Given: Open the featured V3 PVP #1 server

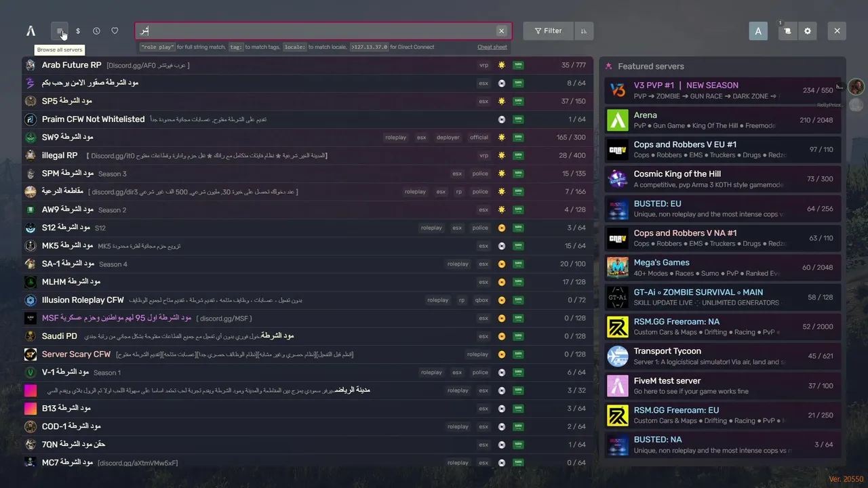Looking at the screenshot, I should point(723,91).
